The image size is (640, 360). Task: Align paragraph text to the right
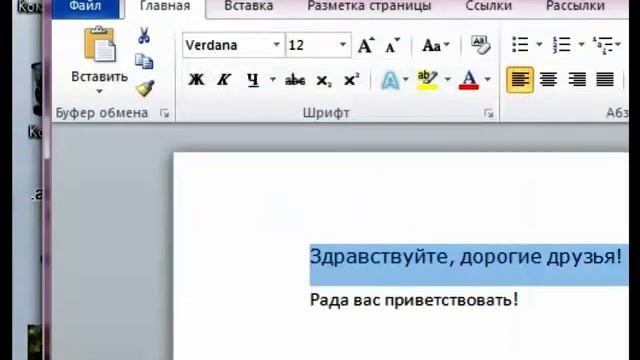577,80
